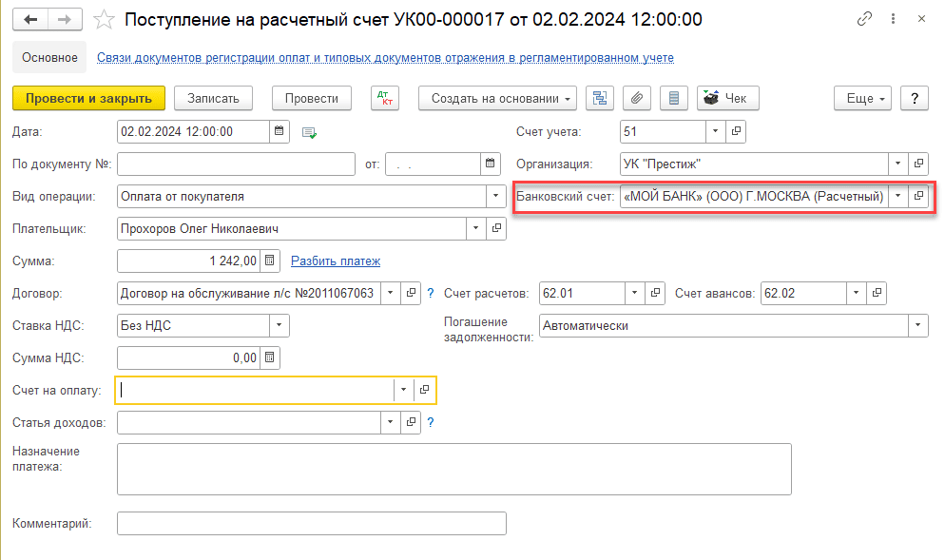Open Счет на оплату record form icon
Image resolution: width=945 pixels, height=560 pixels.
(424, 390)
